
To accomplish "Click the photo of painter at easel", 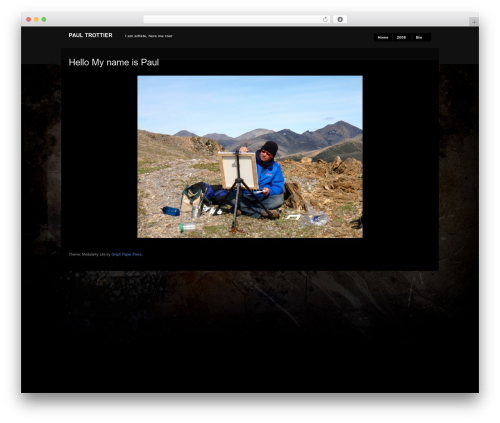I will [250, 157].
